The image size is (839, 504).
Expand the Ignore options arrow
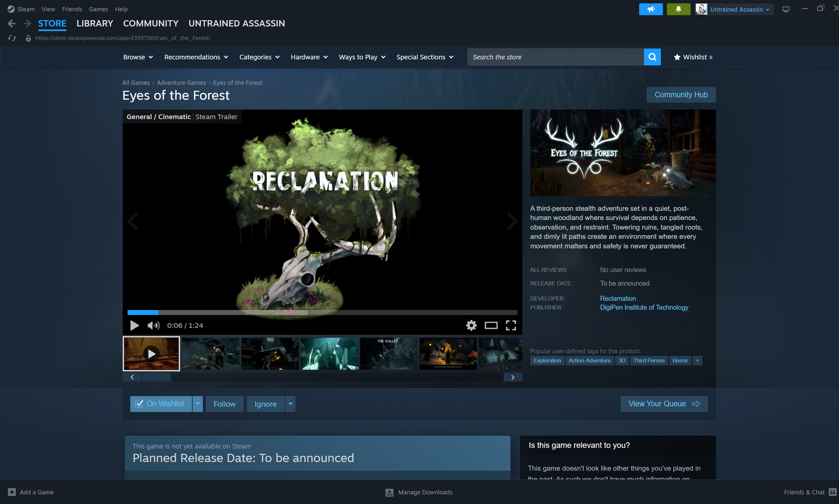(290, 403)
